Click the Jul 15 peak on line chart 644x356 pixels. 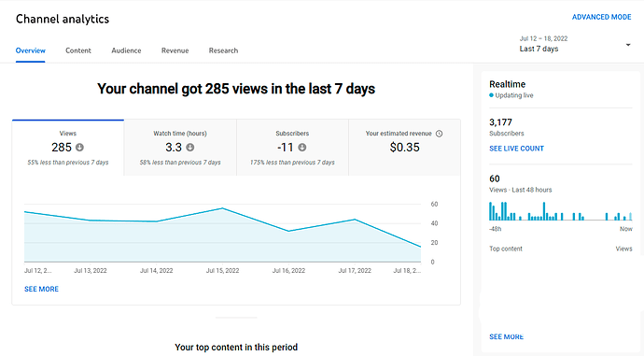coord(222,208)
